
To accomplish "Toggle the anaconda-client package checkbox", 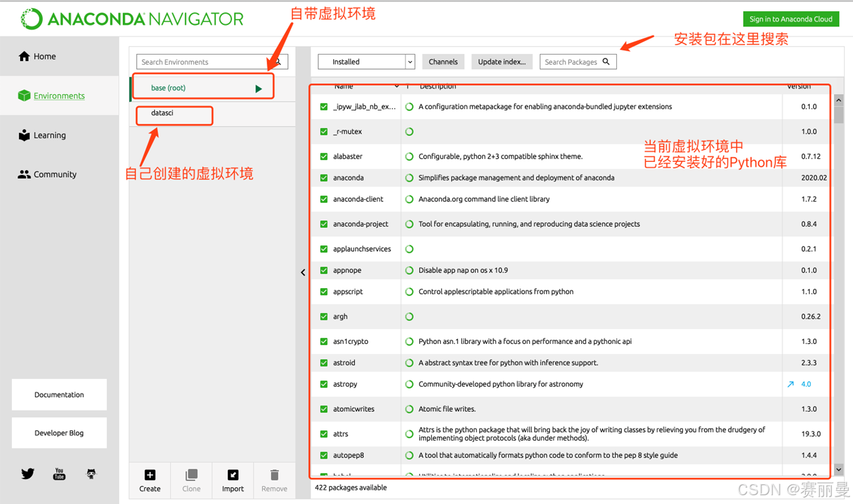I will click(x=324, y=199).
